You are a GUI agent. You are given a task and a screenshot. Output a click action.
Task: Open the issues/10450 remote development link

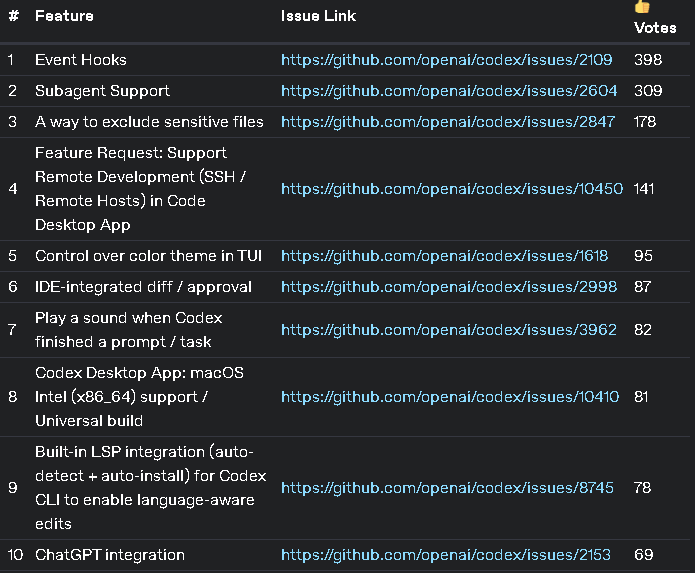pos(452,189)
